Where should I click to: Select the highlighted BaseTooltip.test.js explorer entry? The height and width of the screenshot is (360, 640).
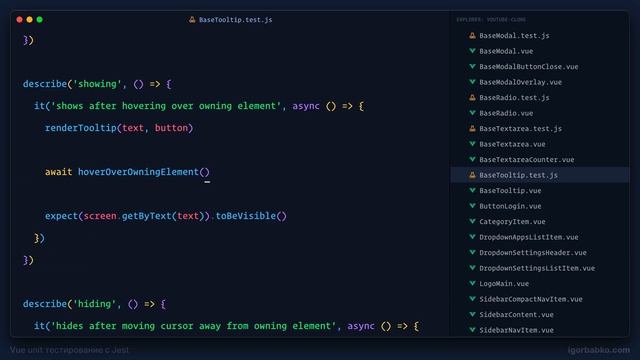coord(540,175)
